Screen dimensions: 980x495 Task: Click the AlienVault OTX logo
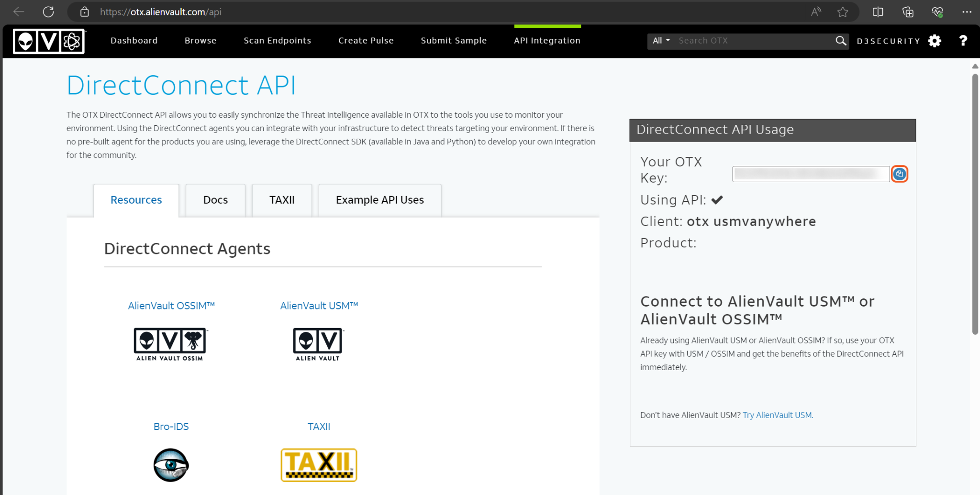click(48, 41)
